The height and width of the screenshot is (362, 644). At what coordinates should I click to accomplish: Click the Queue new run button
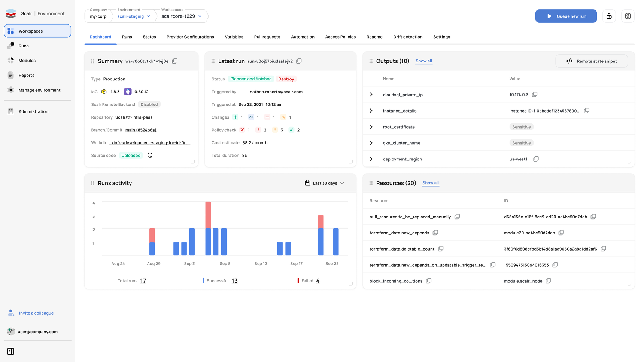coord(566,16)
